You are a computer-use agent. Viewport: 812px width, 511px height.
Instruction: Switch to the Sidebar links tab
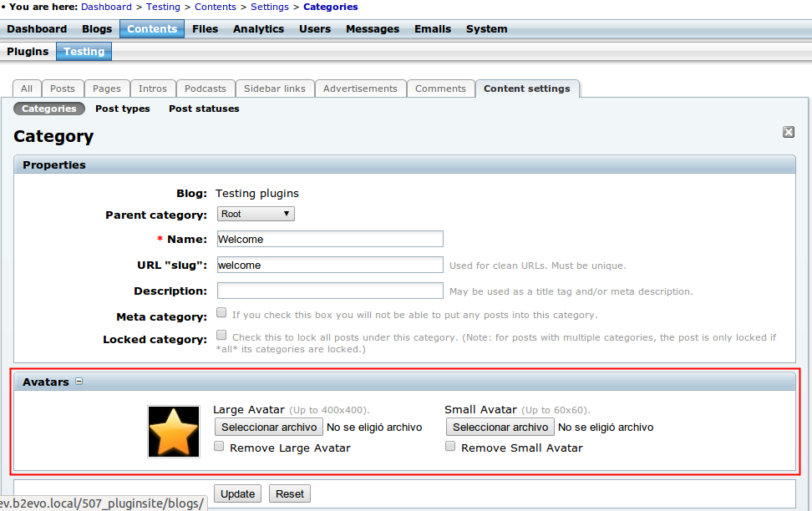pyautogui.click(x=275, y=89)
